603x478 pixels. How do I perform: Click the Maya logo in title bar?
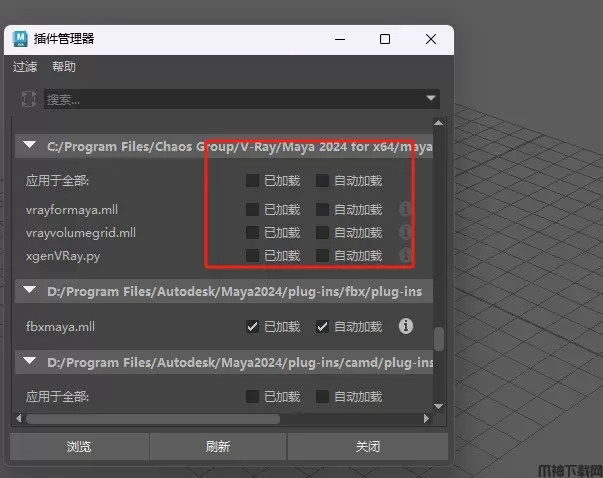(20, 39)
